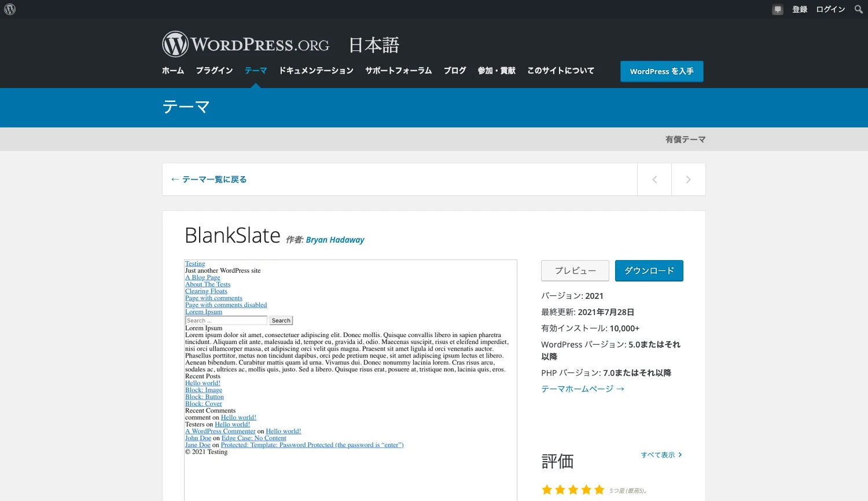Click the BlankSlate theme title

point(233,236)
